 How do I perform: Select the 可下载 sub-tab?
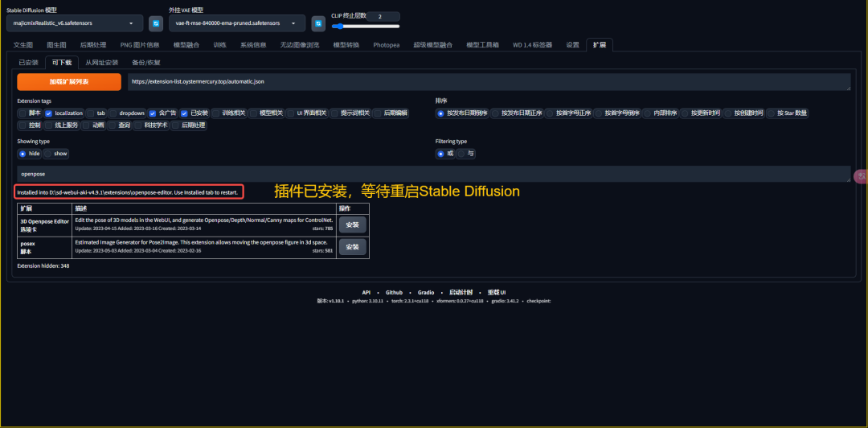pyautogui.click(x=62, y=63)
